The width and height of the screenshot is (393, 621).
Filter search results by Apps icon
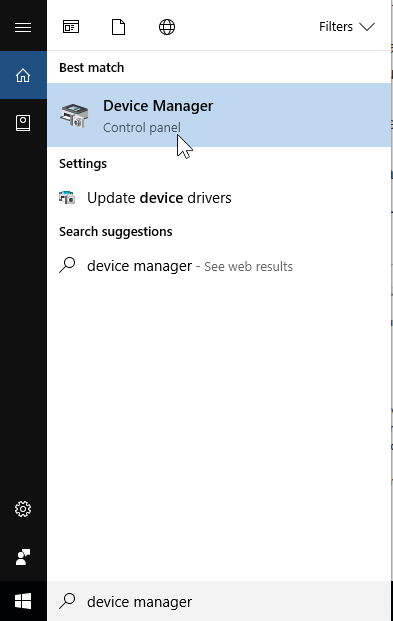[71, 27]
